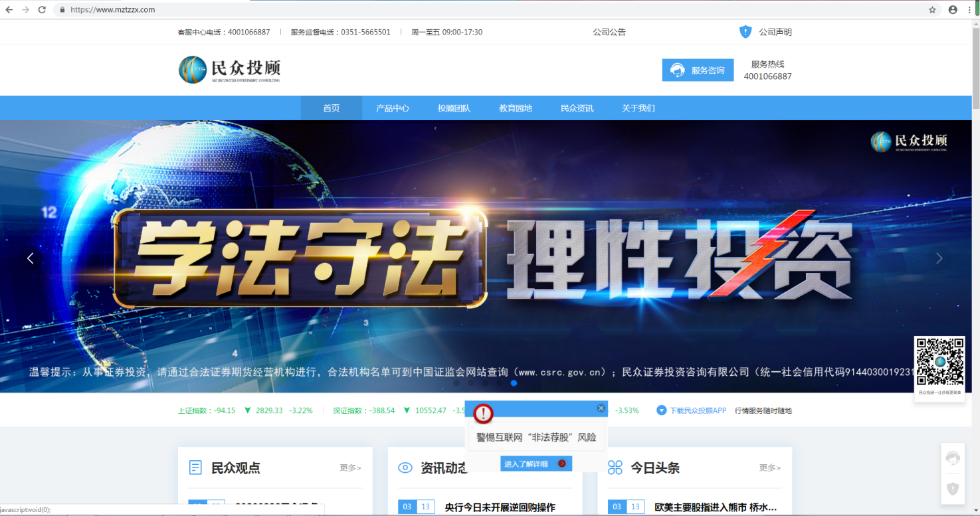
Task: Open the 公司声明 link
Action: pyautogui.click(x=775, y=32)
